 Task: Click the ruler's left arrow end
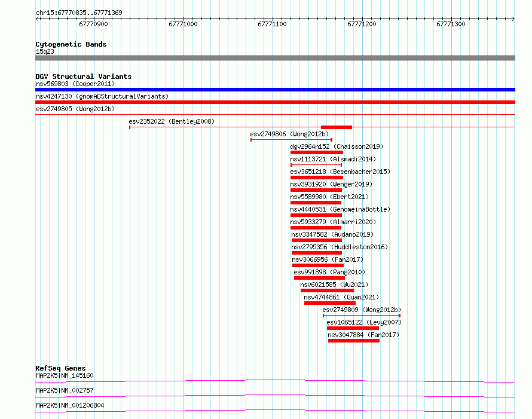[37, 19]
